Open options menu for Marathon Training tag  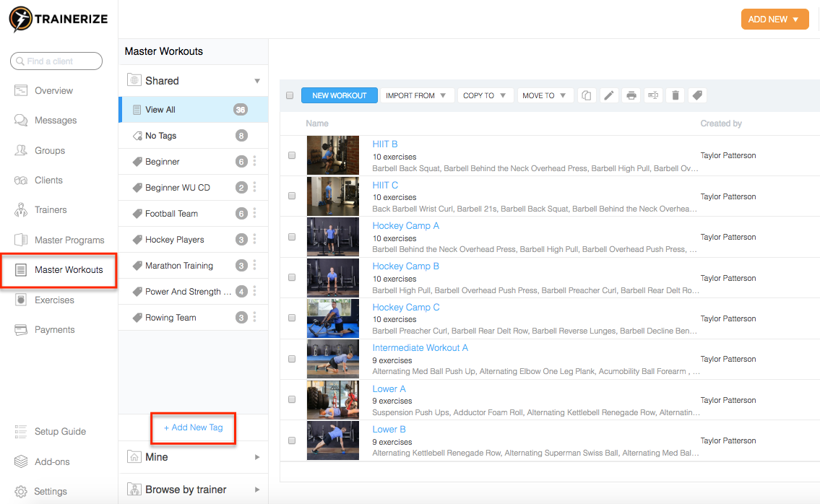tap(255, 265)
